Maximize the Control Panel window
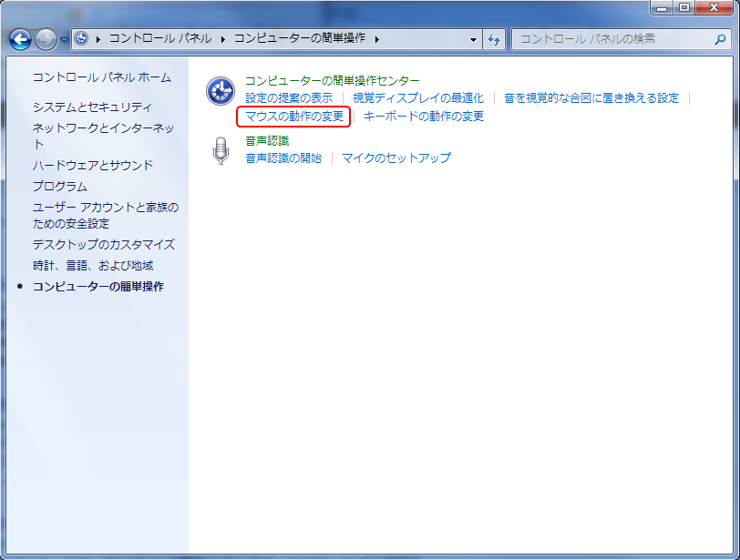 pos(684,7)
